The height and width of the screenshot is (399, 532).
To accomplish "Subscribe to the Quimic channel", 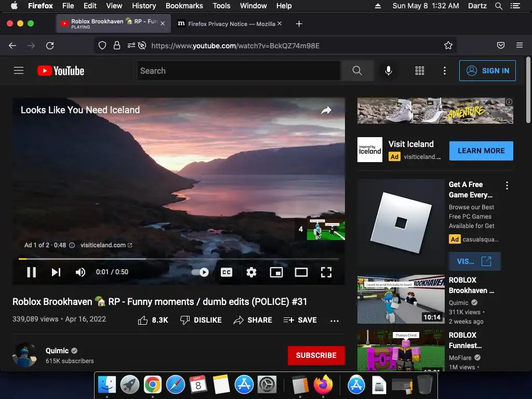I will (x=316, y=355).
